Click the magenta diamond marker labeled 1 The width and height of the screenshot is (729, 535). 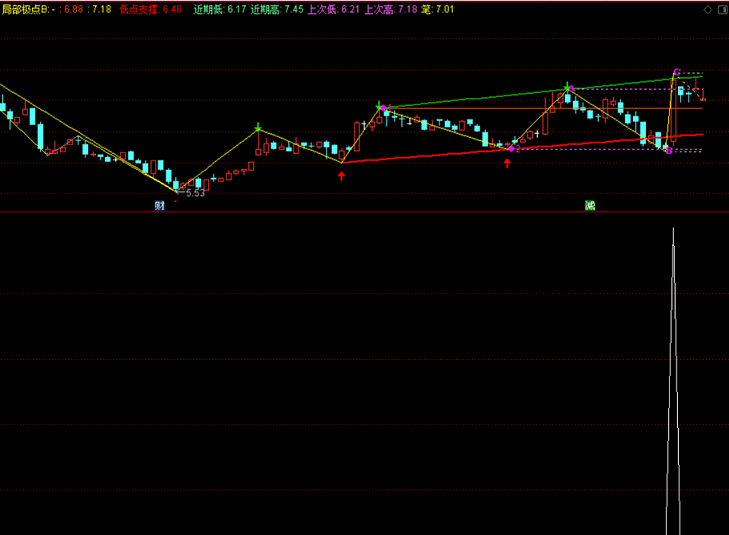tap(383, 108)
